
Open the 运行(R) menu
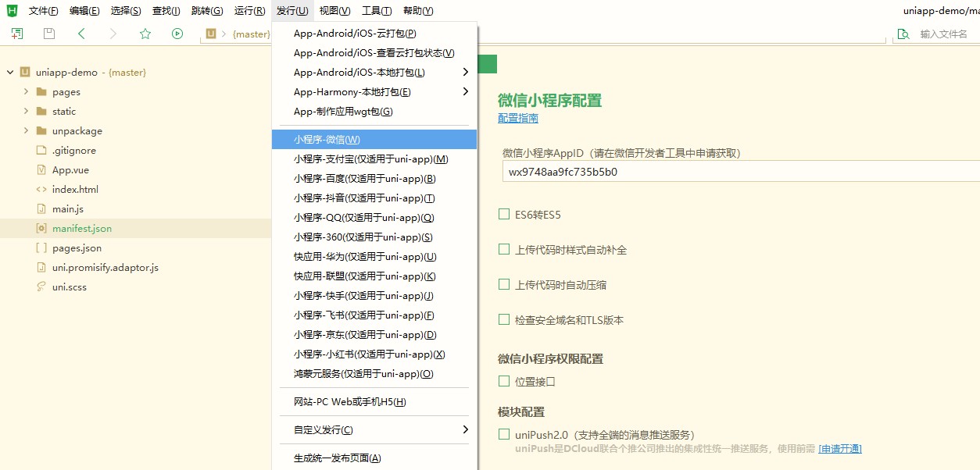[249, 11]
